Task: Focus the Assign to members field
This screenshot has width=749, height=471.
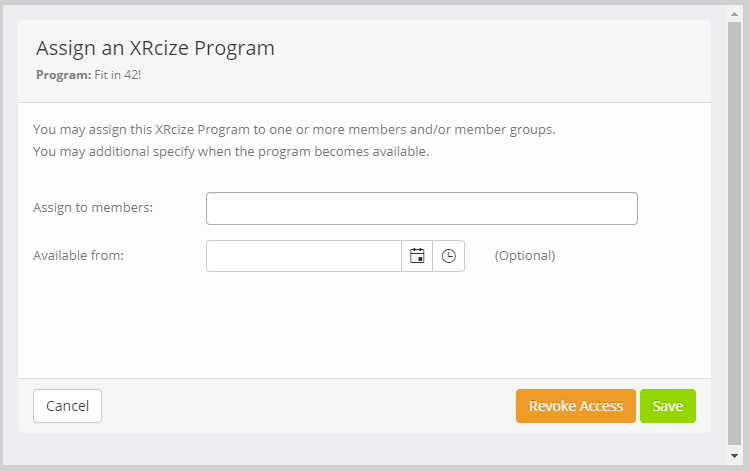Action: (x=422, y=208)
